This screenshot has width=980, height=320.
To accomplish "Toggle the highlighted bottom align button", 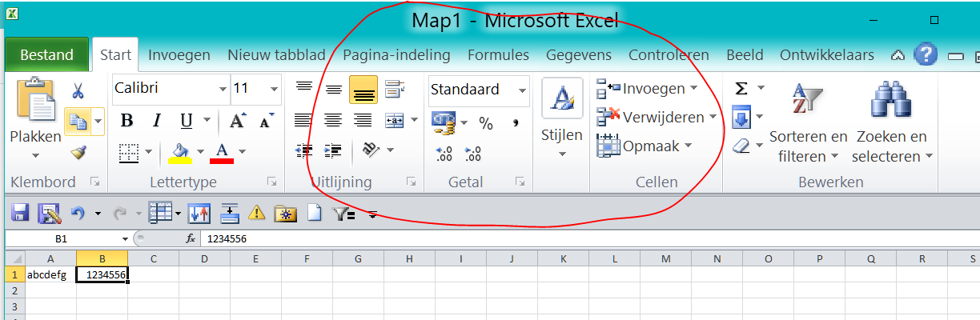I will [x=363, y=90].
